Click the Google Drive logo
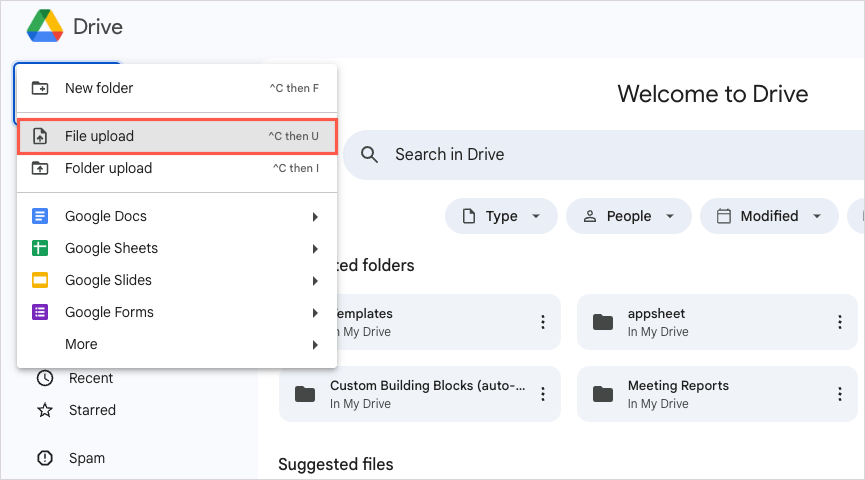This screenshot has height=480, width=865. (x=45, y=26)
